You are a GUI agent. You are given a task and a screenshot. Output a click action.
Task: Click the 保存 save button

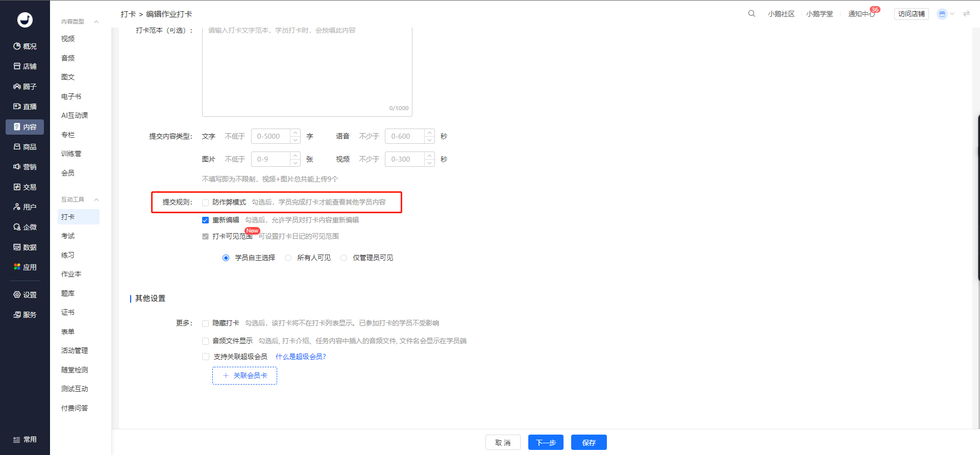(x=589, y=442)
